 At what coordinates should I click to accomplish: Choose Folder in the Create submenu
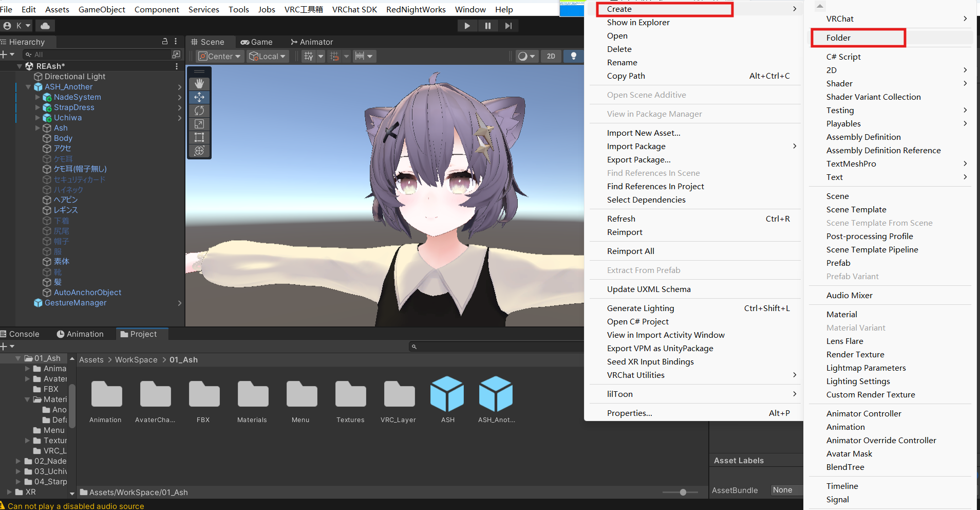[x=838, y=38]
